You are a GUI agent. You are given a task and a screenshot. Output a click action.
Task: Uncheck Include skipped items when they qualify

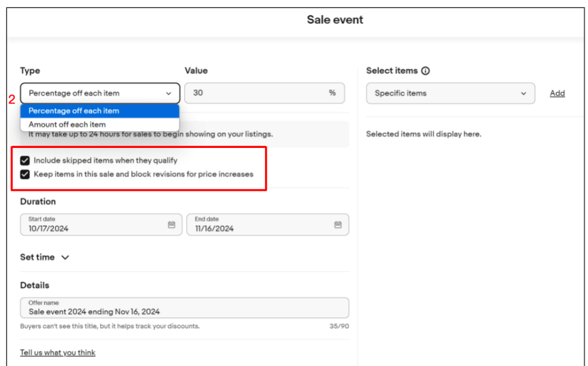pyautogui.click(x=24, y=160)
